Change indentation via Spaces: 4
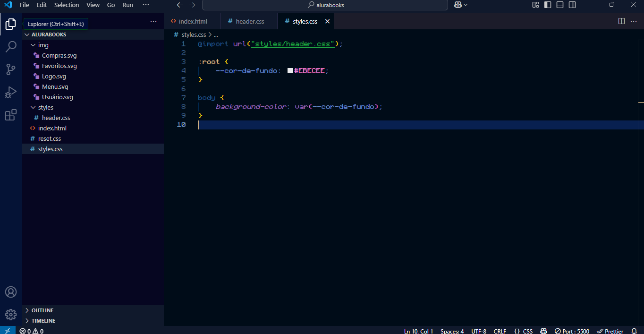This screenshot has height=334, width=644. pos(452,331)
